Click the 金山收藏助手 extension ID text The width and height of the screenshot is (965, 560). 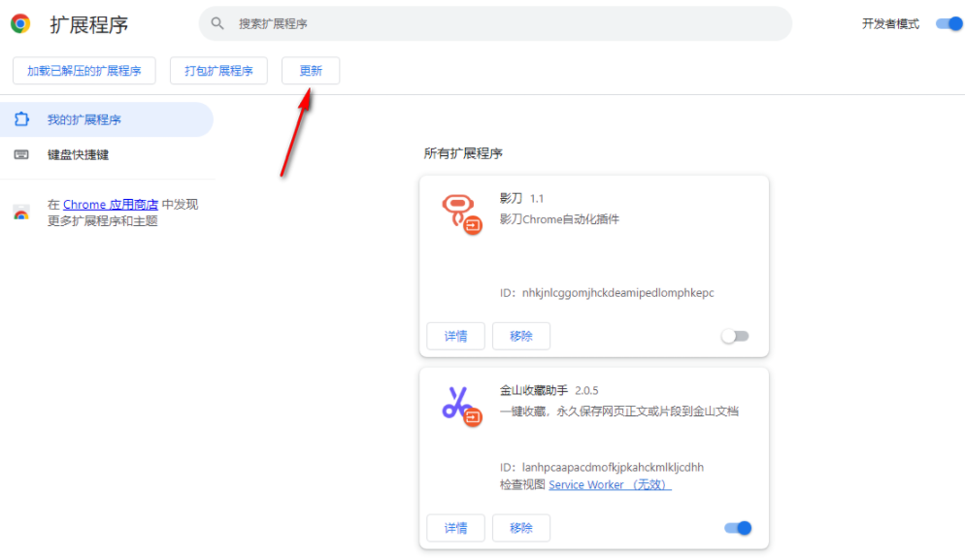(x=602, y=467)
